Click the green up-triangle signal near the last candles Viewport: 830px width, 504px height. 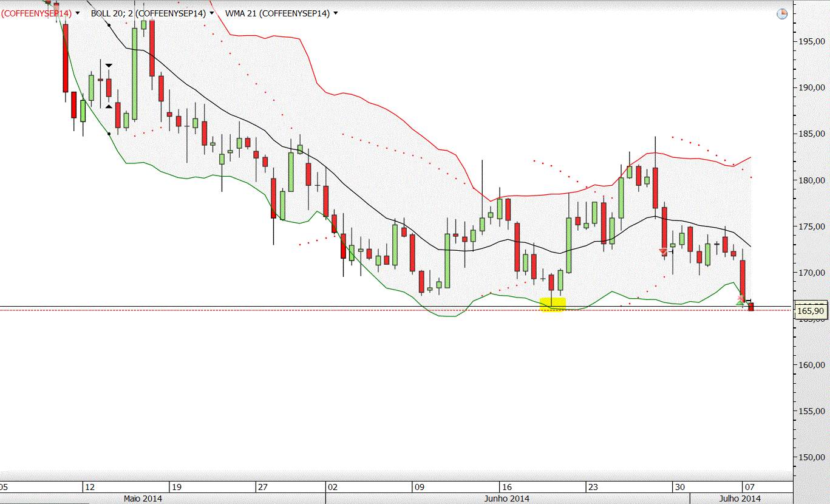pyautogui.click(x=740, y=302)
